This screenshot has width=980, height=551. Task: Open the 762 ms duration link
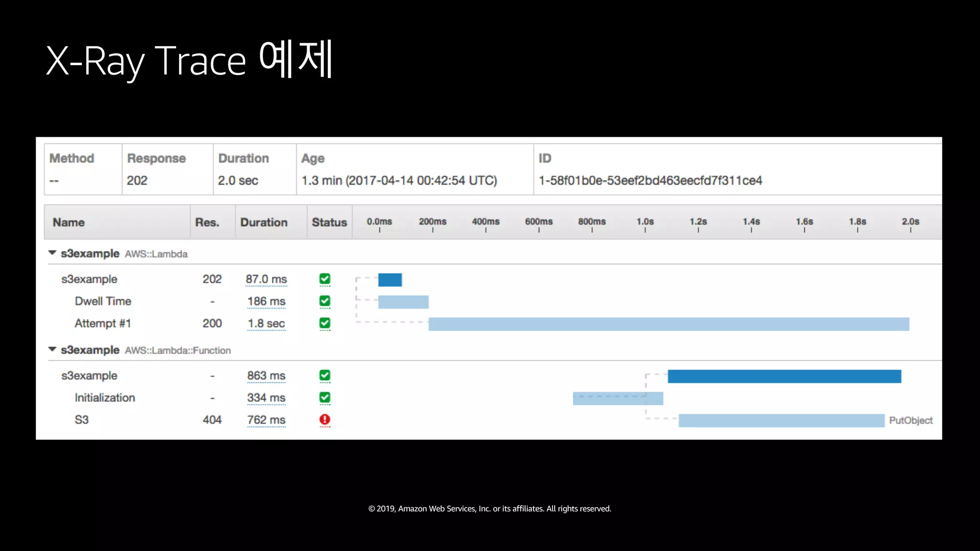pos(266,420)
